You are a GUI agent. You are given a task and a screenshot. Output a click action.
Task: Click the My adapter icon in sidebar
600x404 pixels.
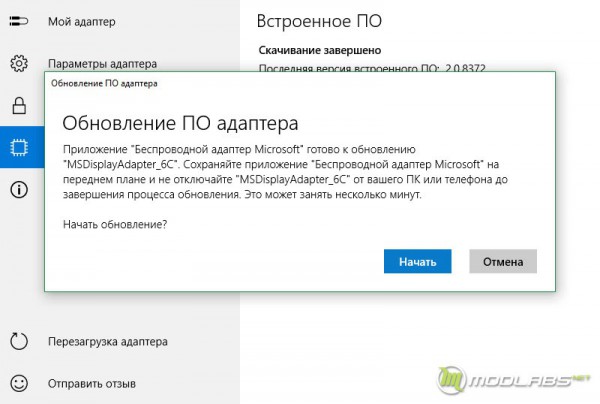pyautogui.click(x=19, y=21)
